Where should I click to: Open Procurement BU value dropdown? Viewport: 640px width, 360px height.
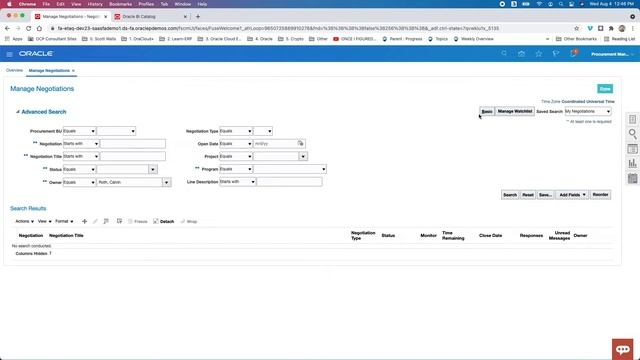(116, 131)
